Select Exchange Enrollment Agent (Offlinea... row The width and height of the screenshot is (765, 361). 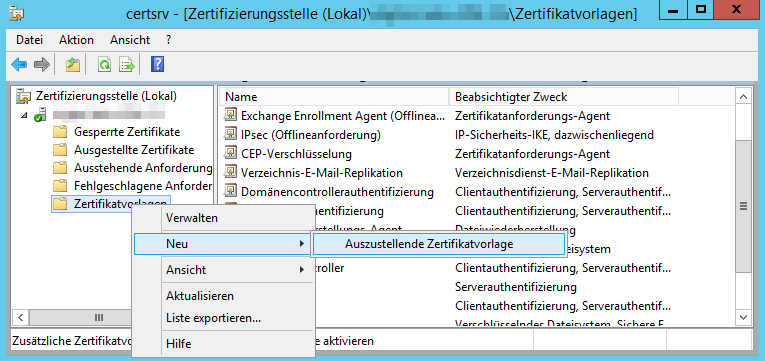click(343, 116)
